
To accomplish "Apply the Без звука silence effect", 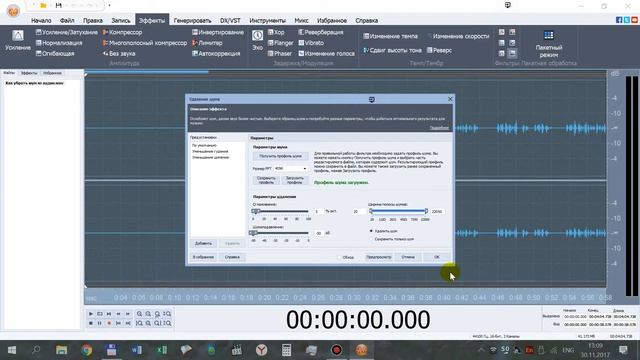I will tap(119, 53).
